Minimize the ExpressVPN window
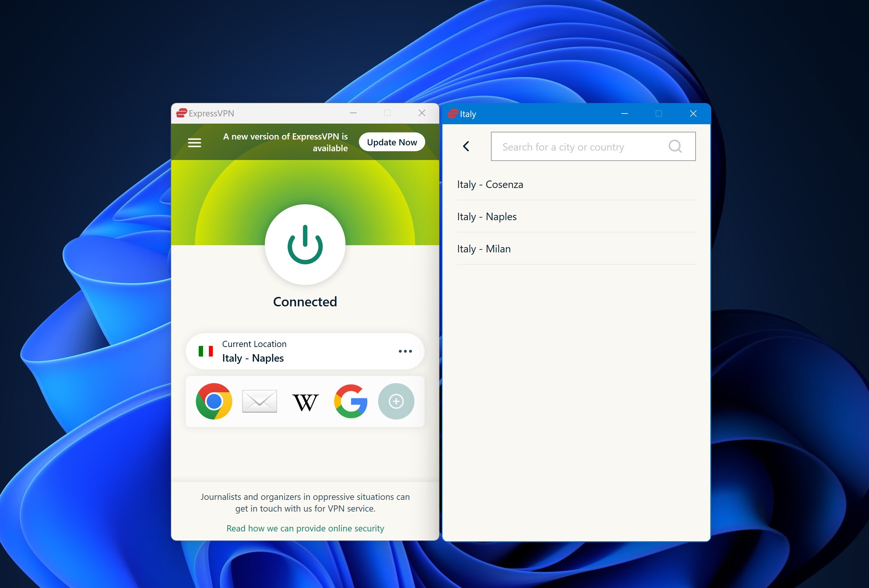This screenshot has height=588, width=869. pyautogui.click(x=353, y=113)
